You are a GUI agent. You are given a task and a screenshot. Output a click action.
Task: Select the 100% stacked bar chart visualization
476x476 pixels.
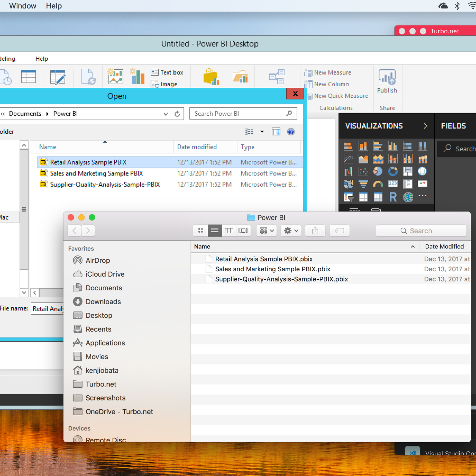[408, 146]
